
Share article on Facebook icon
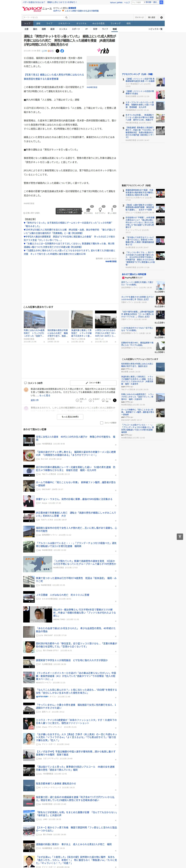coord(62,51)
